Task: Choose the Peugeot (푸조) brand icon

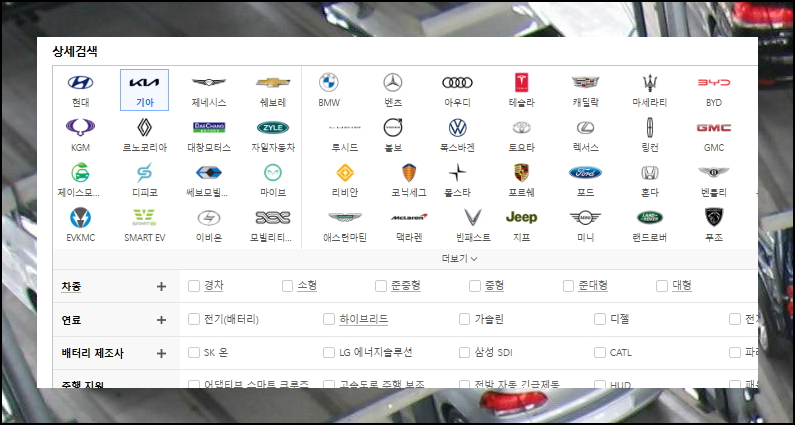Action: pyautogui.click(x=714, y=217)
